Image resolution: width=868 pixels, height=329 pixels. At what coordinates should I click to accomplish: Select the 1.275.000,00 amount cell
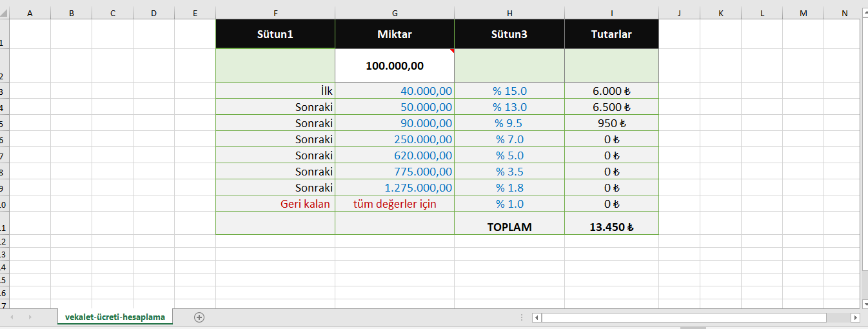point(394,188)
